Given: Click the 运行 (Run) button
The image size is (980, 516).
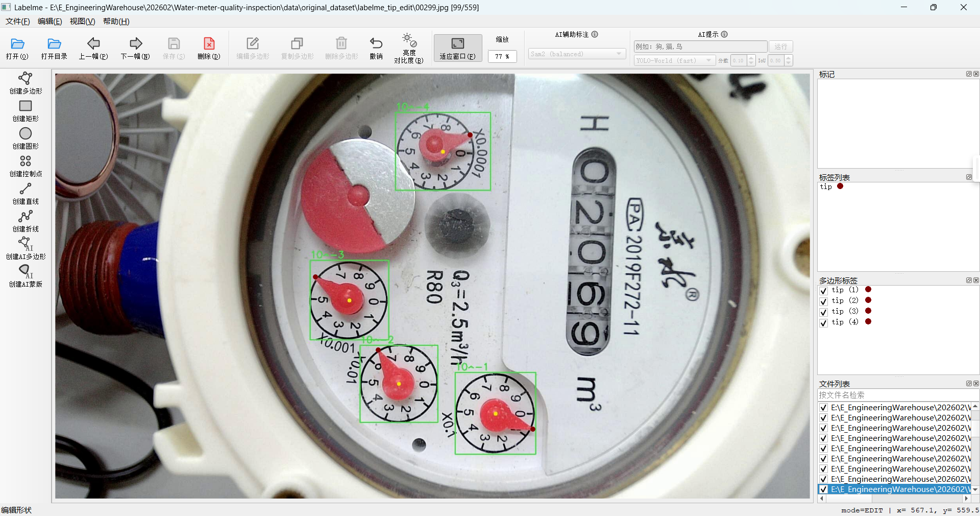Looking at the screenshot, I should 781,46.
